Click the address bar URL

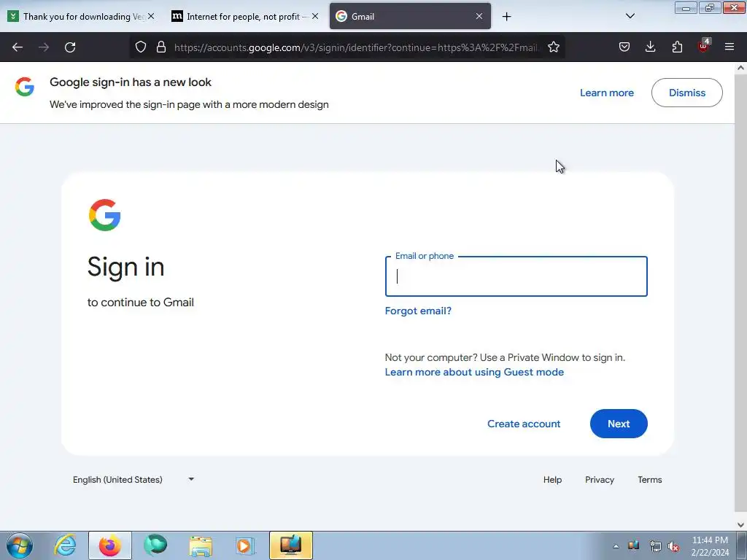click(356, 47)
